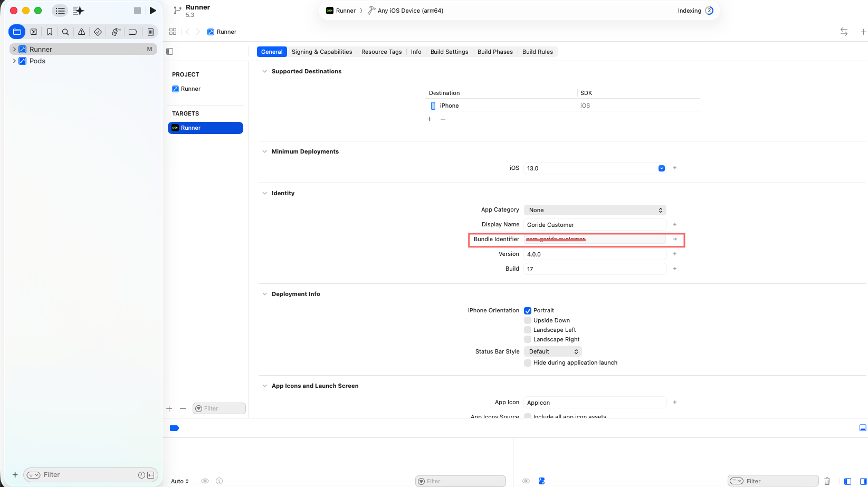
Task: Select the Runner project under PROJECT
Action: point(190,89)
